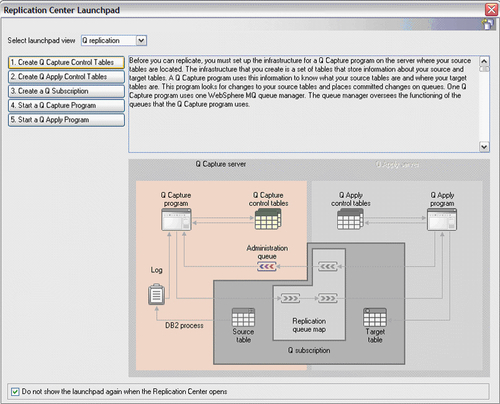
Task: Click the 'DB2 process' label
Action: (184, 325)
